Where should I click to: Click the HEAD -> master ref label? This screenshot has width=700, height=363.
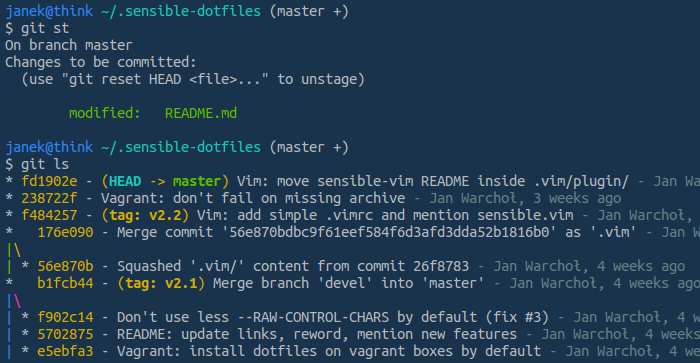[x=165, y=181]
